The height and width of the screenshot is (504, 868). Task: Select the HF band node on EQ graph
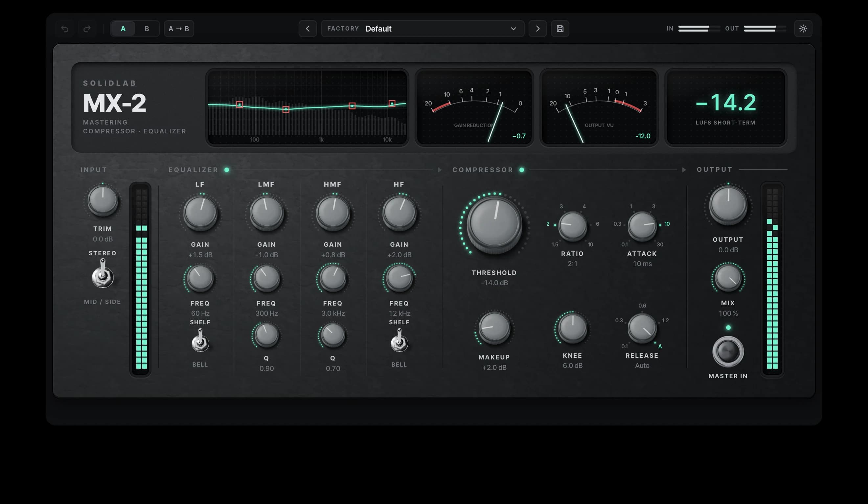392,103
